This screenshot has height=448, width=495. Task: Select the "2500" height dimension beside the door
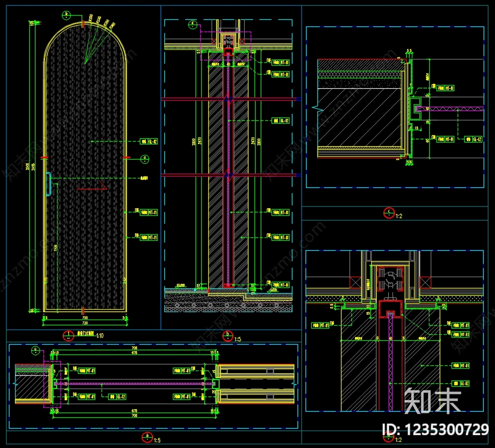tap(28, 166)
